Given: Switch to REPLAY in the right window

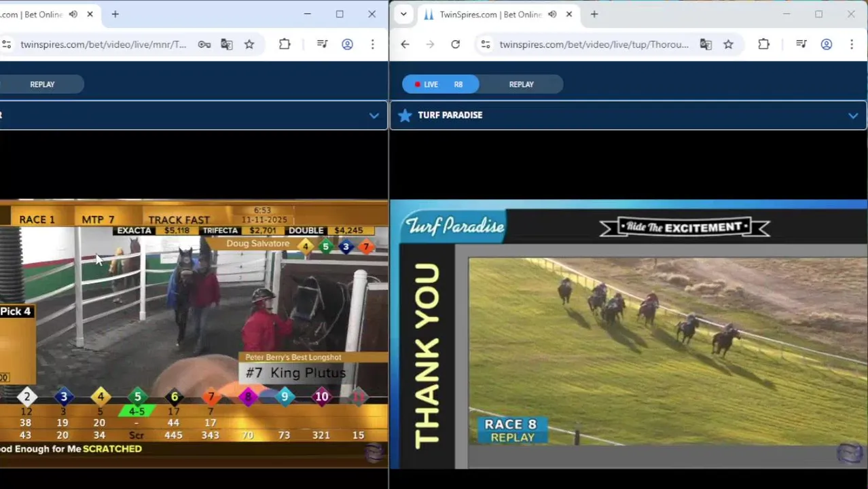Looking at the screenshot, I should tap(521, 84).
